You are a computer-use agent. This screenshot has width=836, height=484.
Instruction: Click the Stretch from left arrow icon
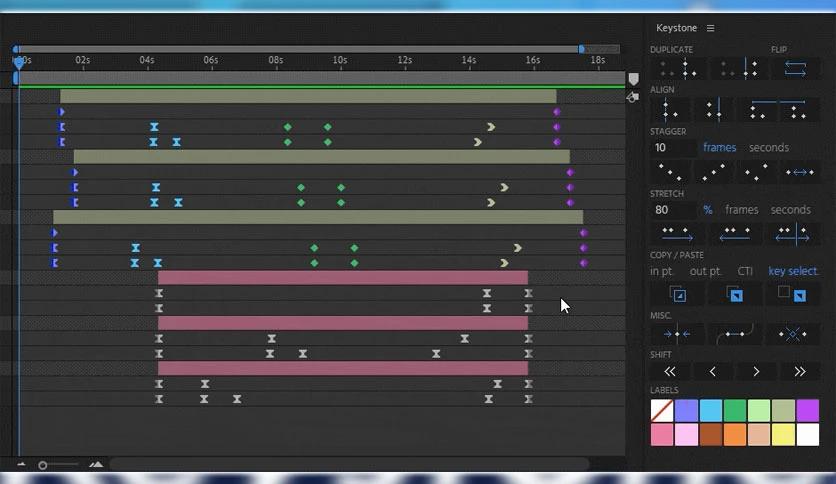coord(677,234)
